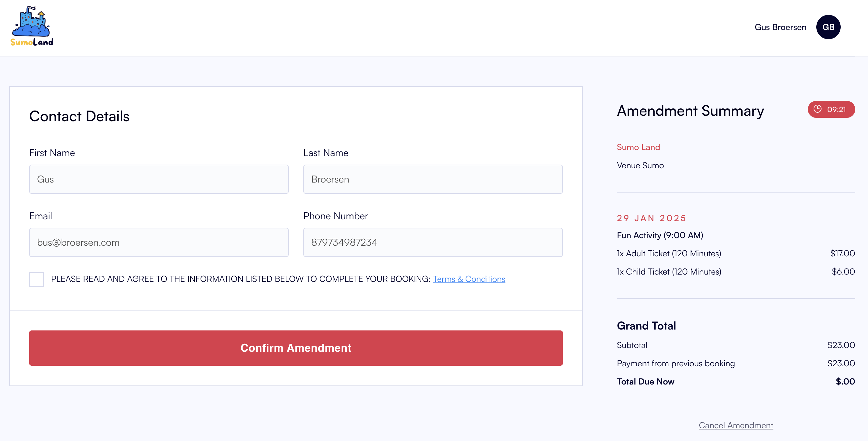Click into the Email input field
Image resolution: width=868 pixels, height=441 pixels.
(159, 242)
